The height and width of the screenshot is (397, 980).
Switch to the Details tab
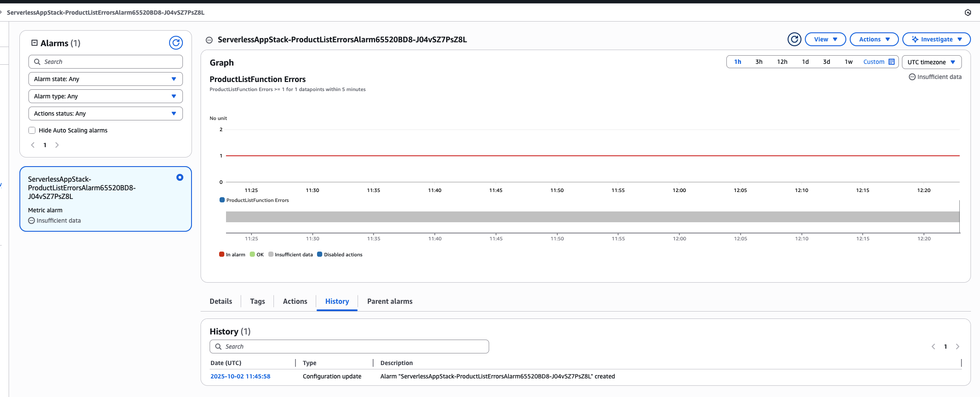(221, 301)
